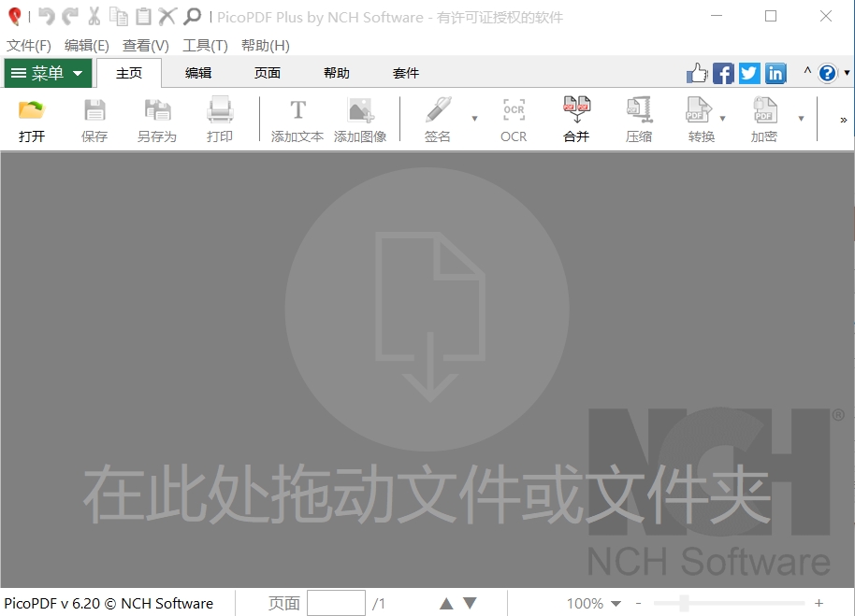Expand the Sign (签名) dropdown arrow
855x616 pixels.
click(x=474, y=118)
